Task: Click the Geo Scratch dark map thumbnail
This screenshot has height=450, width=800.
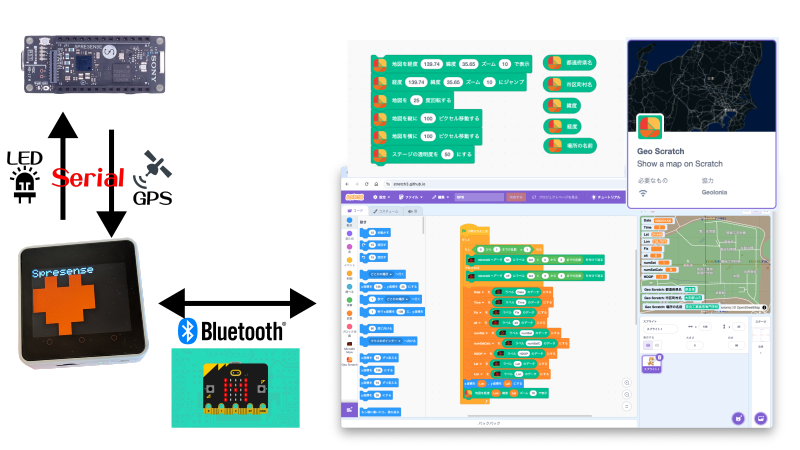Action: click(702, 86)
